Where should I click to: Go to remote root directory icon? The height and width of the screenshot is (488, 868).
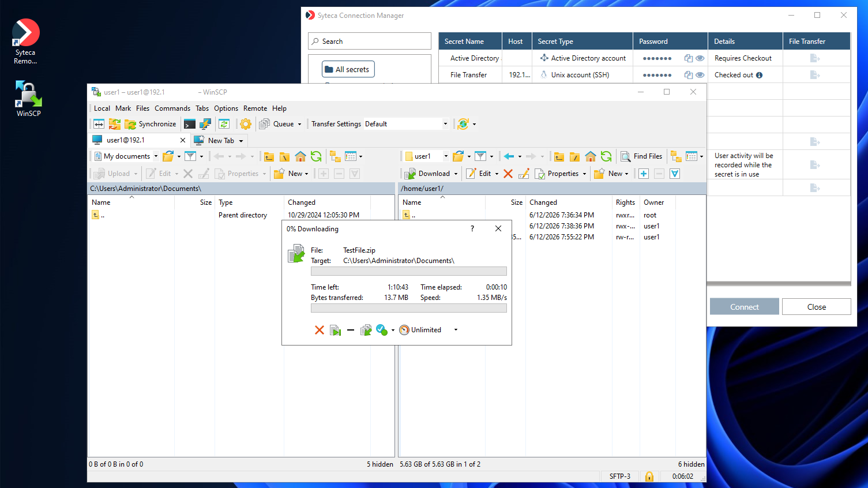tap(574, 156)
